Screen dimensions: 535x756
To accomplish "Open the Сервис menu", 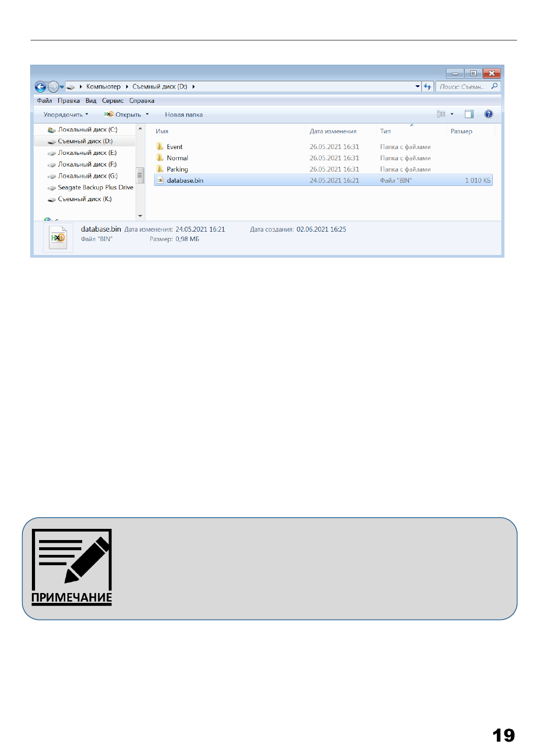I will click(x=113, y=101).
